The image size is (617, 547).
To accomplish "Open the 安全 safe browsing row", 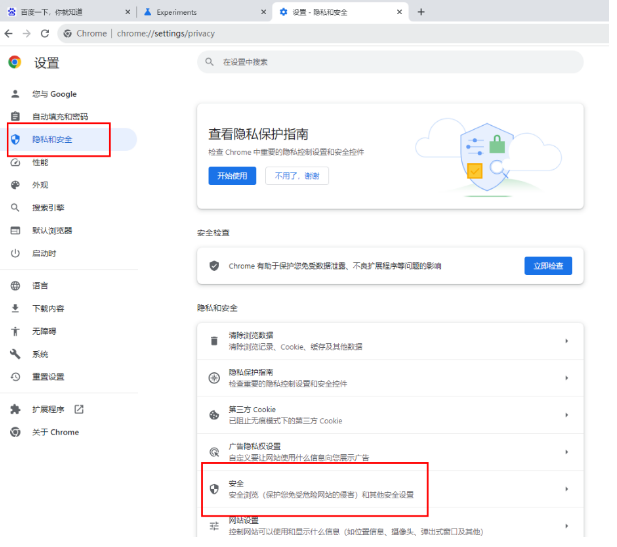I will (x=390, y=489).
